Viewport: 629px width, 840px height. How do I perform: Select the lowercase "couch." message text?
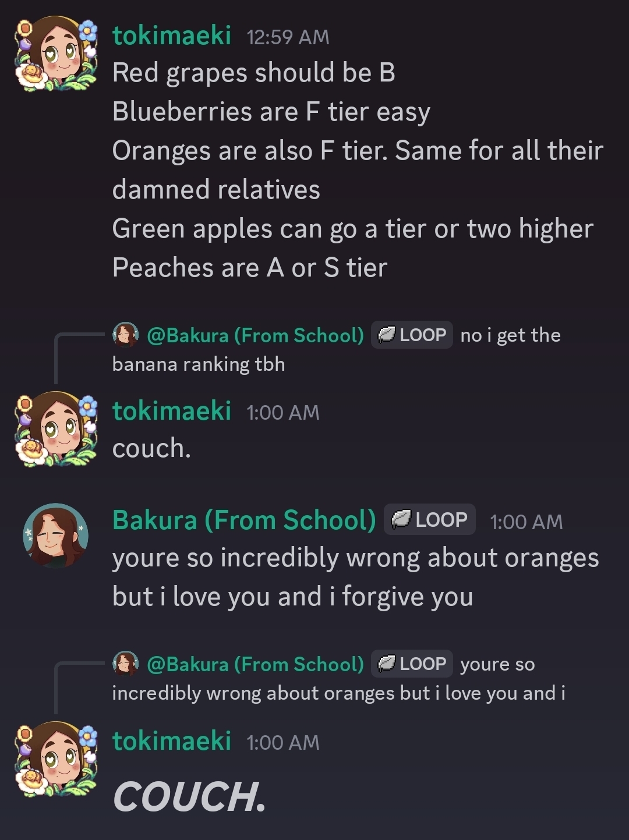click(151, 449)
